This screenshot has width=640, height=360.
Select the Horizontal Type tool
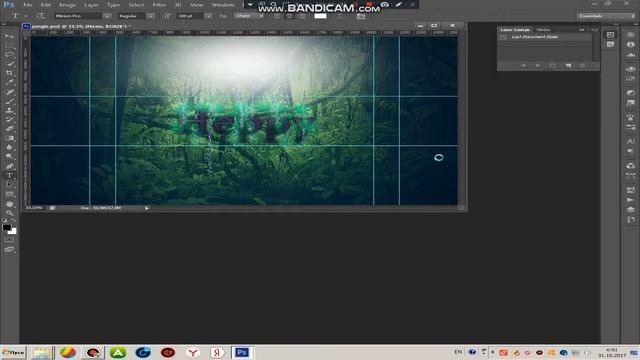coord(9,176)
